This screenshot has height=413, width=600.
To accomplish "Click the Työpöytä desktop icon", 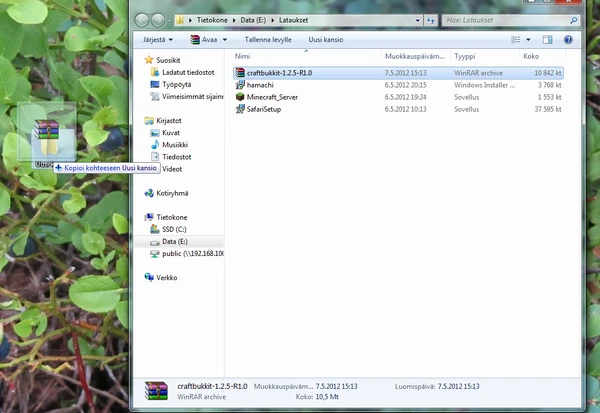I will coord(155,84).
